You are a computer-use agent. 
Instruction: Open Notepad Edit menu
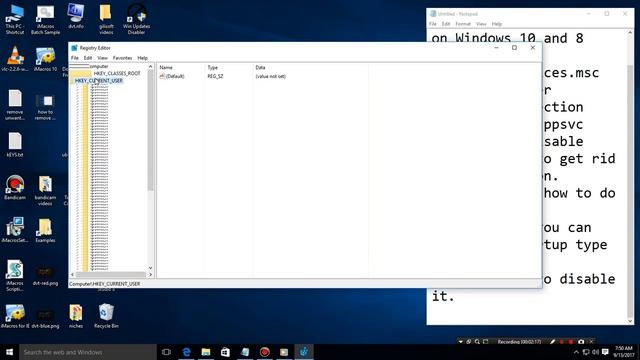446,24
